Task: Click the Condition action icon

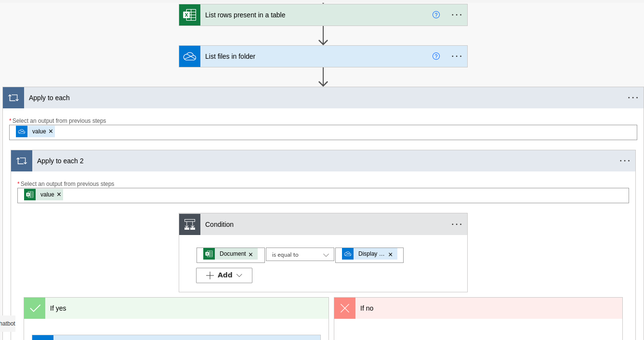Action: click(189, 224)
